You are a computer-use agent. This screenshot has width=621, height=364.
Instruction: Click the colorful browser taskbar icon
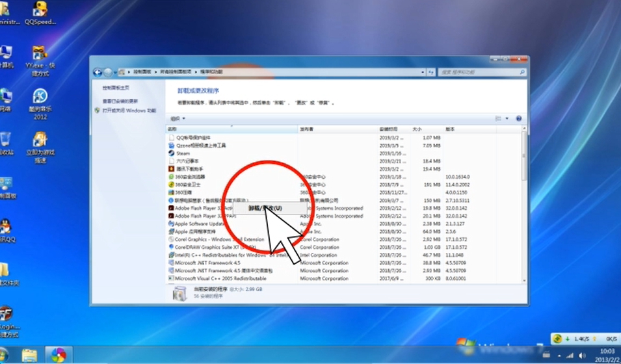coord(59,355)
